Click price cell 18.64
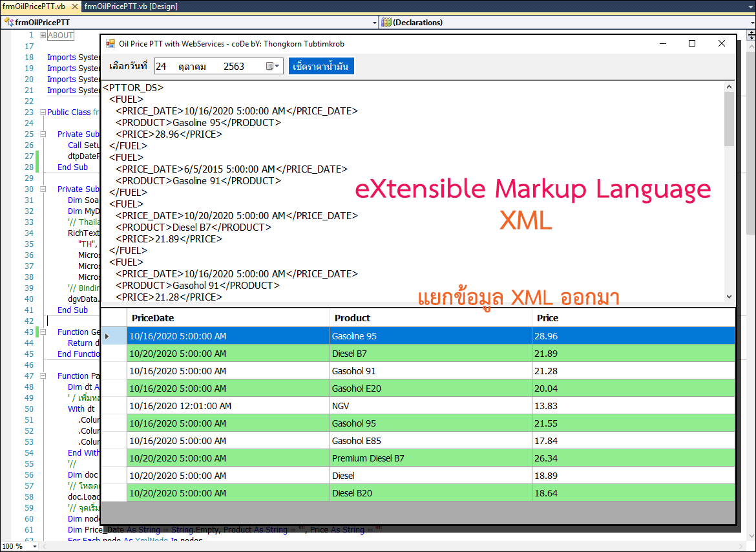Image resolution: width=756 pixels, height=552 pixels. [633, 493]
